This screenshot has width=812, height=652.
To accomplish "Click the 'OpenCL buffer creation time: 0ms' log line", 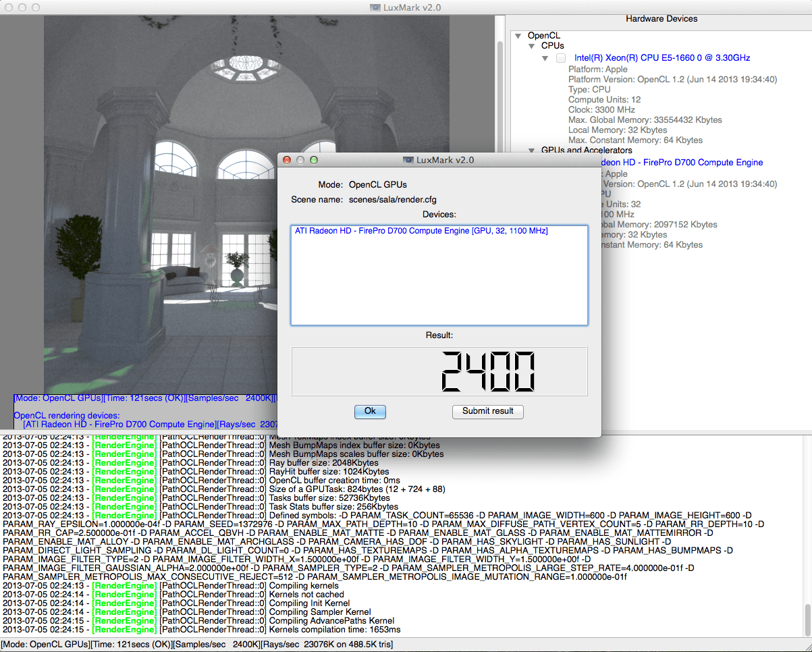I will coord(201,481).
